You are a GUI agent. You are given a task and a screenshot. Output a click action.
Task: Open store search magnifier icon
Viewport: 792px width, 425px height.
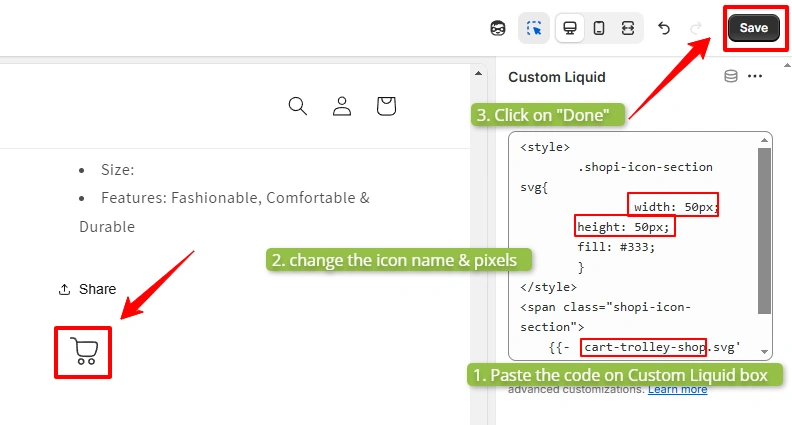tap(298, 106)
